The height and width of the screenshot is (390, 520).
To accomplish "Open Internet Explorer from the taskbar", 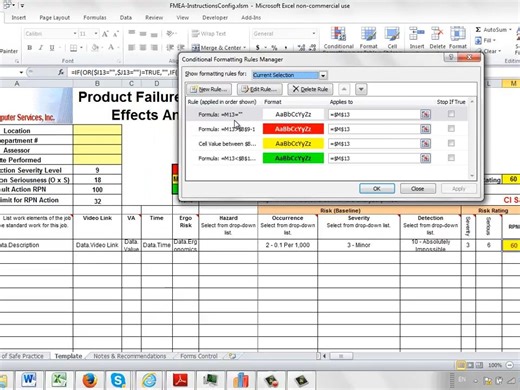I will 149,380.
